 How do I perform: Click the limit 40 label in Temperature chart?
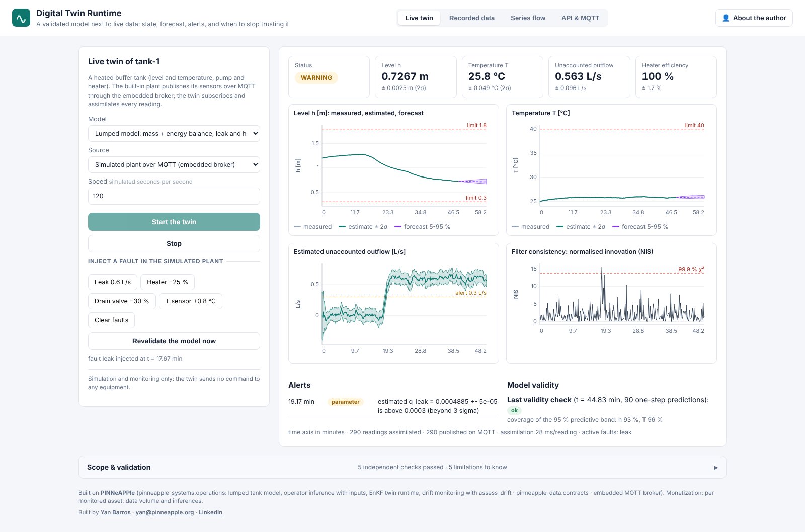694,125
